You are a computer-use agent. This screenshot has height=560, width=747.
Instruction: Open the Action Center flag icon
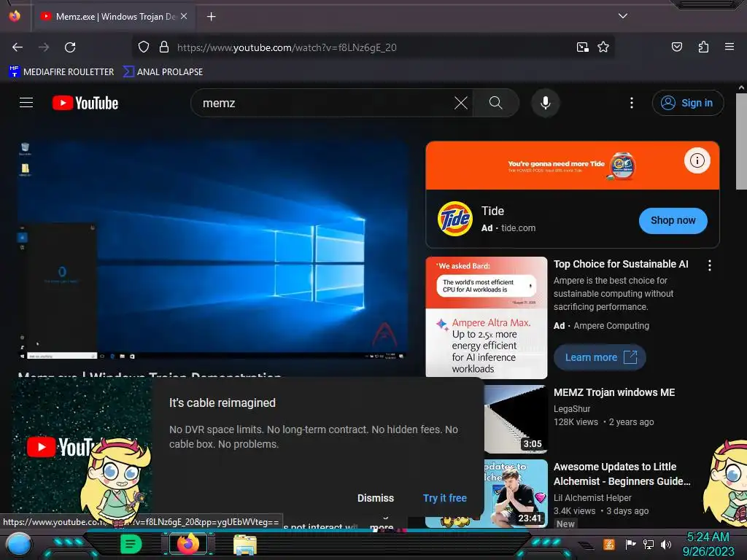coord(630,544)
